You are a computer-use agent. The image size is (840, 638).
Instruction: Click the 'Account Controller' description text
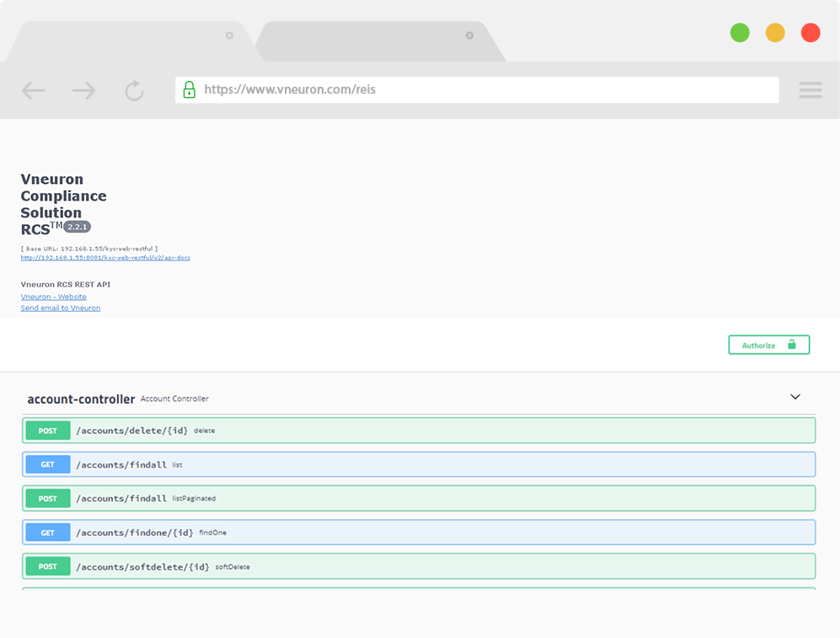coord(174,399)
